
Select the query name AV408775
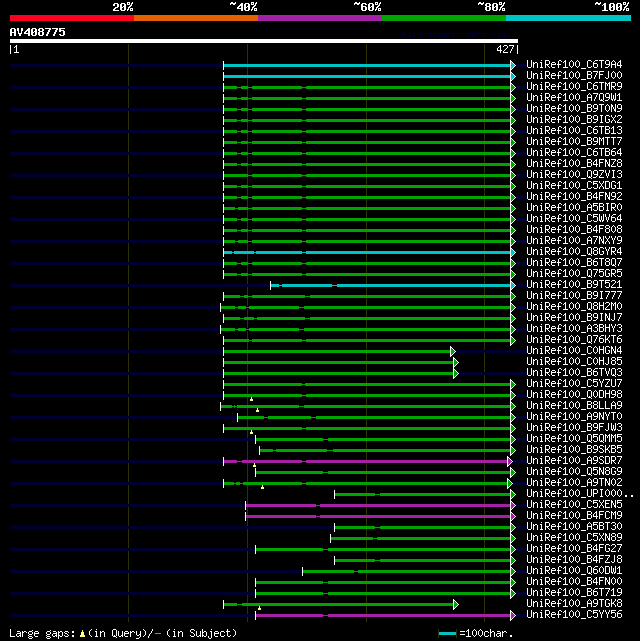pyautogui.click(x=38, y=32)
